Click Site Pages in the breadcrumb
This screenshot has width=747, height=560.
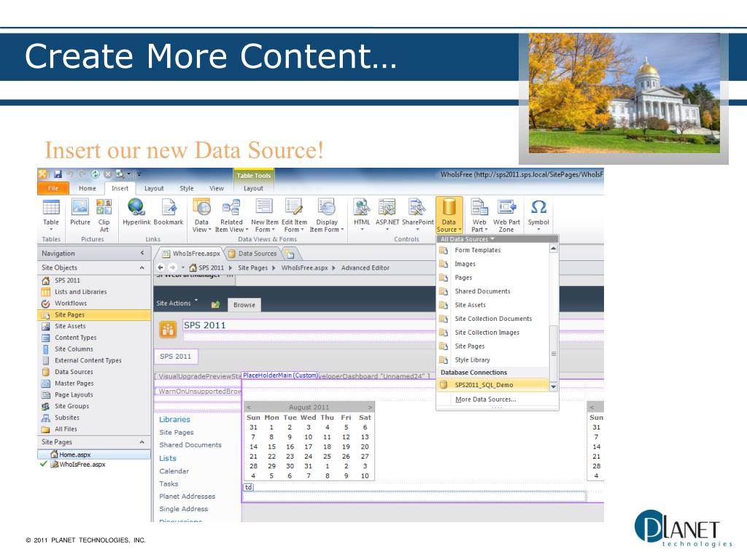point(252,268)
